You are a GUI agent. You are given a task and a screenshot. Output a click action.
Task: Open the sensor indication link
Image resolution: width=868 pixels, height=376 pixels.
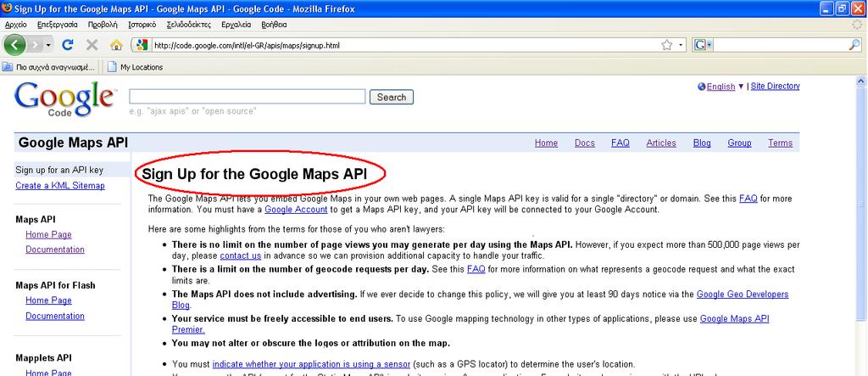(311, 364)
